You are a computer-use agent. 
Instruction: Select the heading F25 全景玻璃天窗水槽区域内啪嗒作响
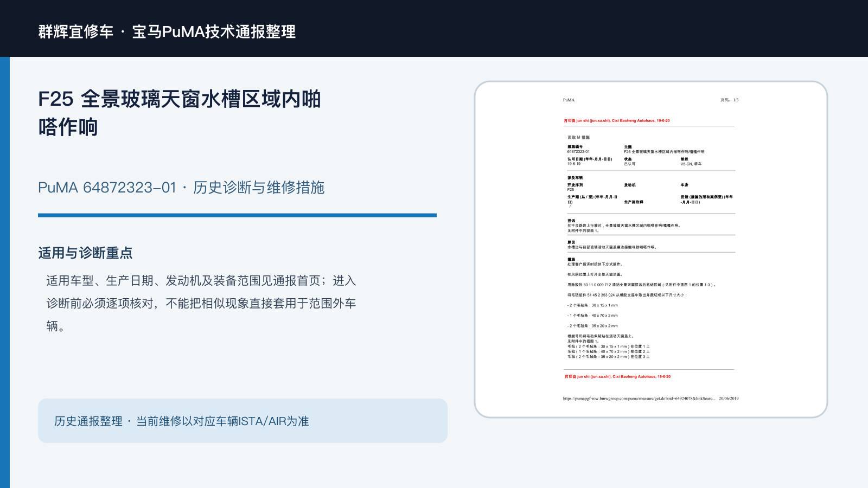click(x=180, y=113)
